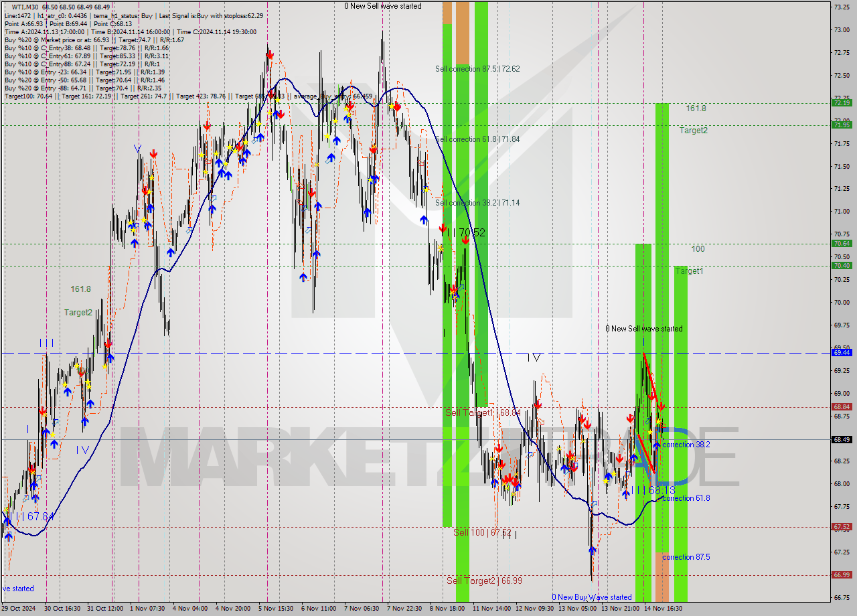This screenshot has width=857, height=616.
Task: Click the '1 Nov 07:30' time axis label
Action: tap(149, 609)
